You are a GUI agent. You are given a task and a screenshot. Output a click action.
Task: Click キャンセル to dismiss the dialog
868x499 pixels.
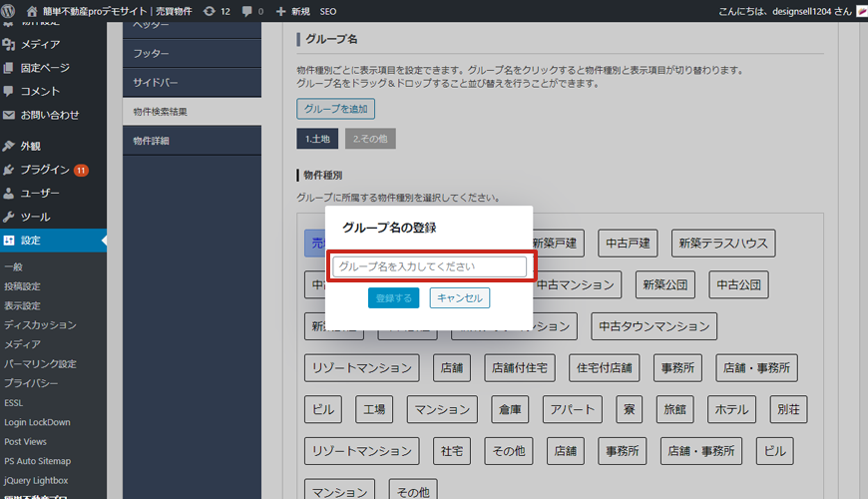460,297
